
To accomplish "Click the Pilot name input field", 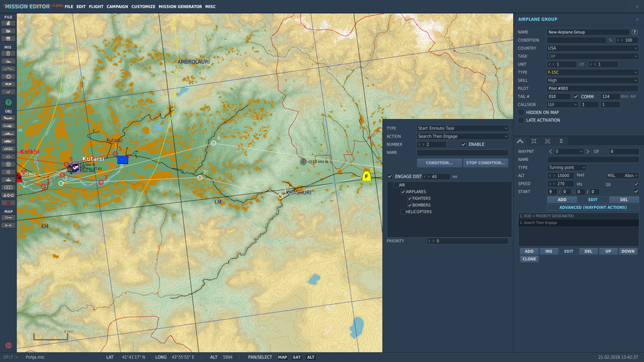I will [x=592, y=88].
